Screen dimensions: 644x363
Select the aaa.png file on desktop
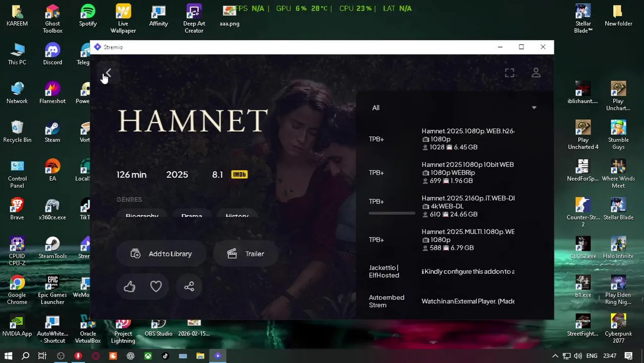(229, 16)
